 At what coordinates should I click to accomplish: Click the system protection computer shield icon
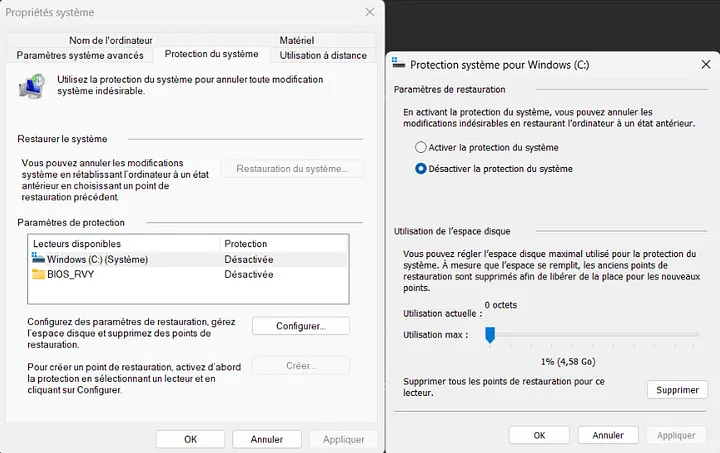(x=31, y=87)
